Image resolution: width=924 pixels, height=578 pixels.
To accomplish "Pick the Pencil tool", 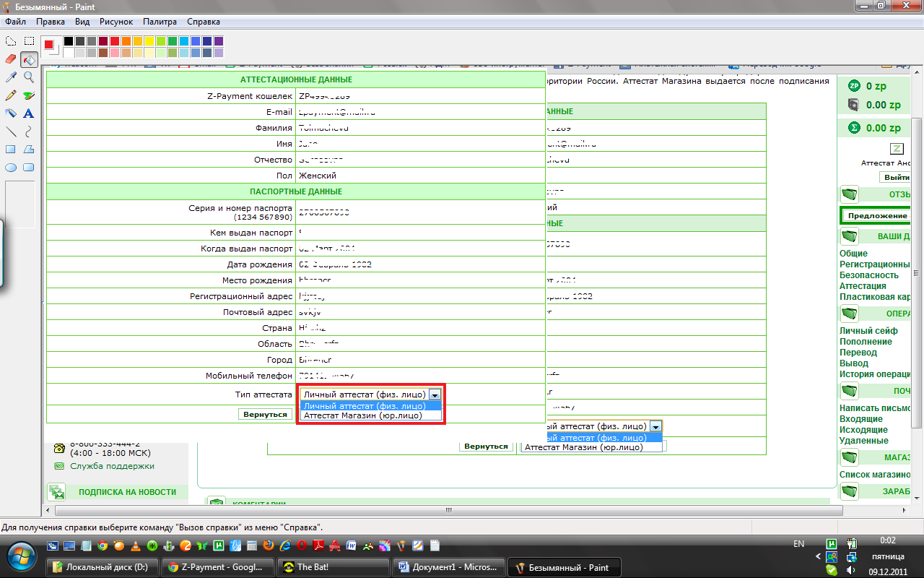I will pos(11,95).
